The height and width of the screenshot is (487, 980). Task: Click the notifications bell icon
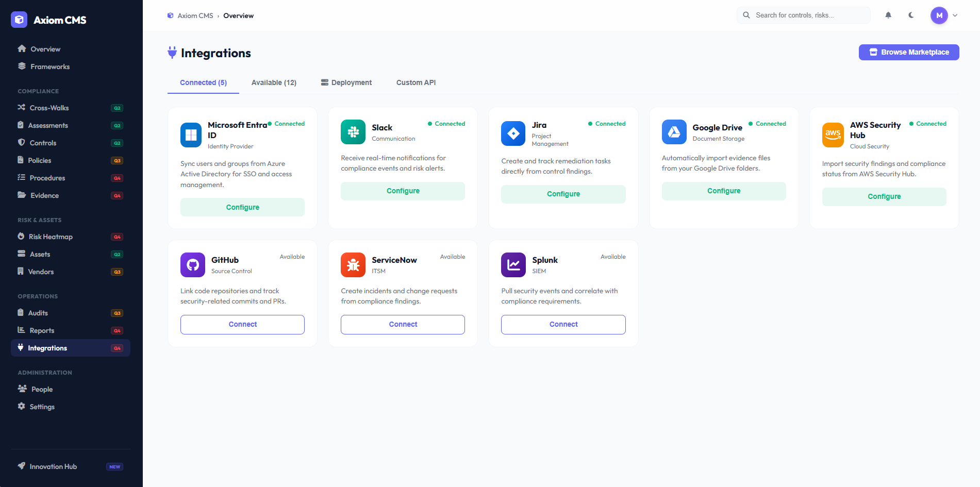(x=888, y=15)
